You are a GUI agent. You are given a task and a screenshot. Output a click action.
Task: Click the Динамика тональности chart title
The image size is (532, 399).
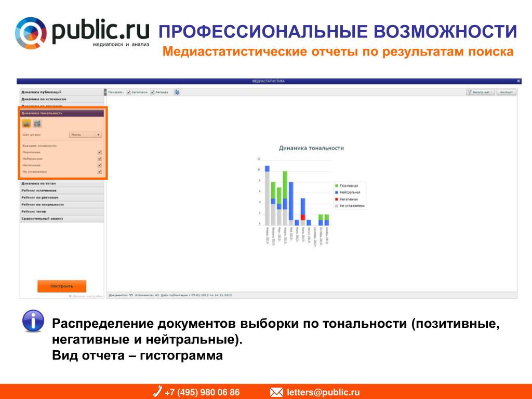(311, 148)
